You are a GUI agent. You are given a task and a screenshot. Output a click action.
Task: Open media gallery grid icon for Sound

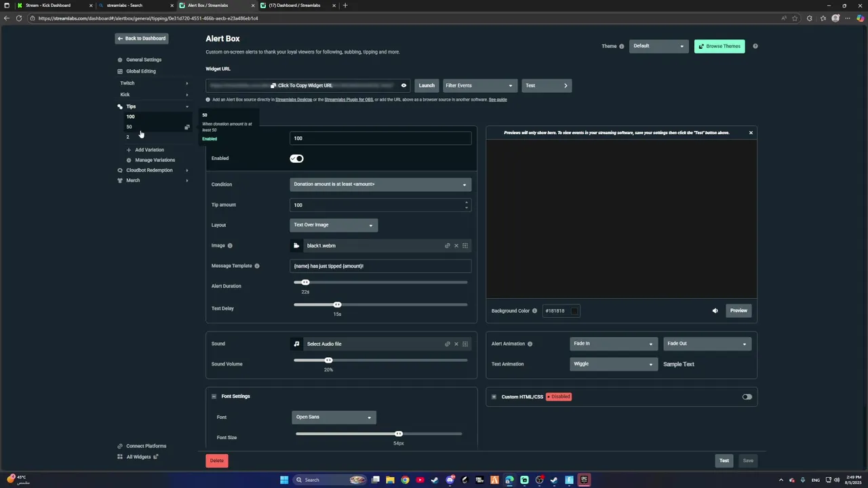click(x=465, y=344)
